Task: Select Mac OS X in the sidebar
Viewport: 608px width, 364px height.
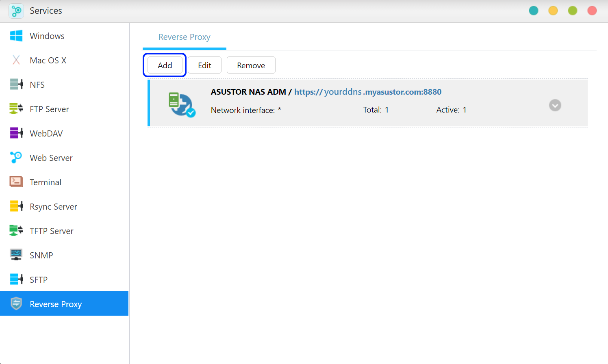Action: click(x=64, y=60)
